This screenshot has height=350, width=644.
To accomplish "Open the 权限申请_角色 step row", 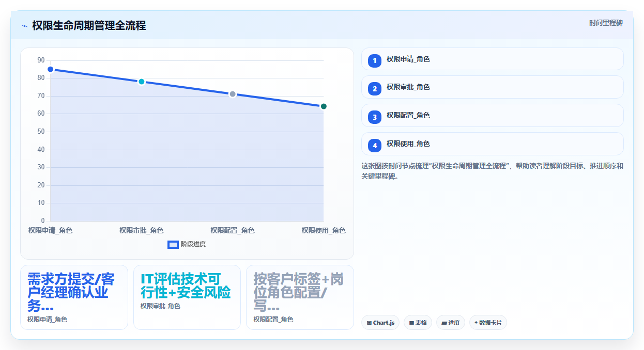I will click(x=492, y=59).
